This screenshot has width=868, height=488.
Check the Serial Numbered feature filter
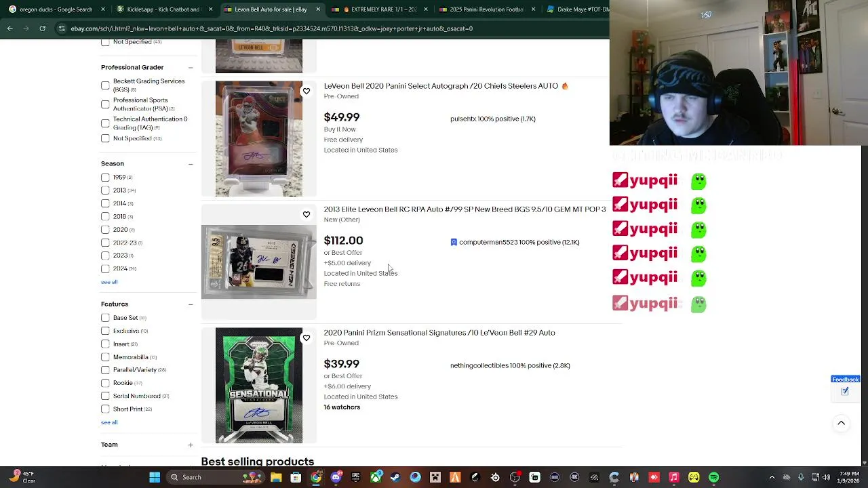point(105,396)
